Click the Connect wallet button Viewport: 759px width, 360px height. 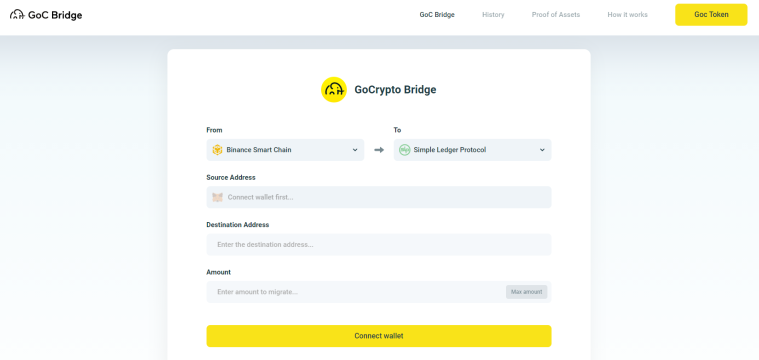click(379, 336)
